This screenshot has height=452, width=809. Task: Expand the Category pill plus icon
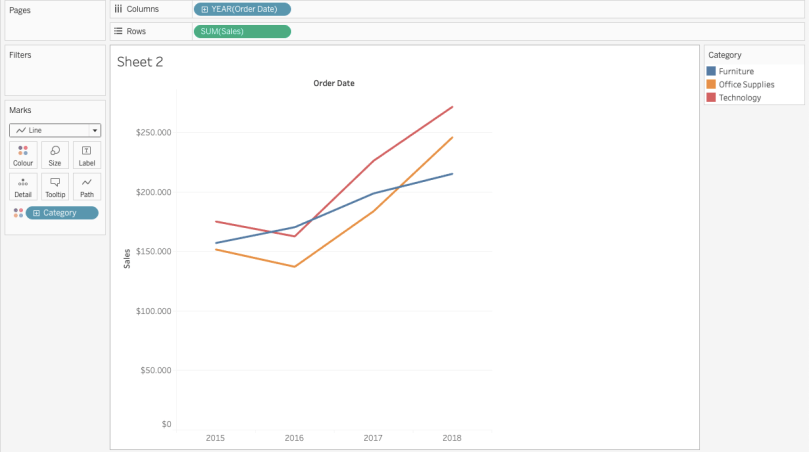[36, 213]
